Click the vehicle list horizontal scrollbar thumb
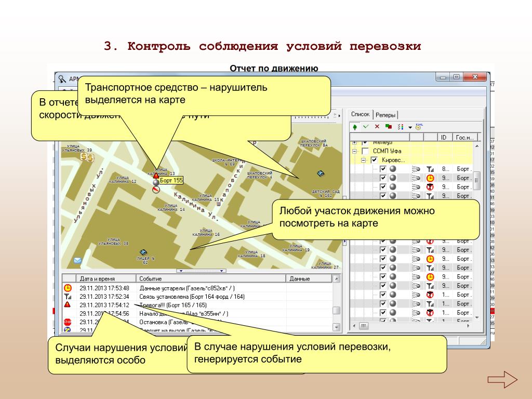Screen dimensions: 532x399 click(363, 326)
